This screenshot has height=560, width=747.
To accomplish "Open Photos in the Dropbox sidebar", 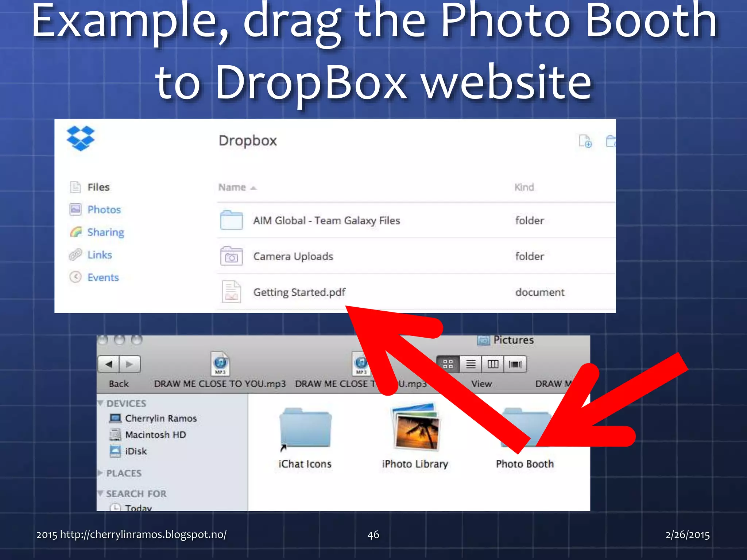I will [104, 210].
